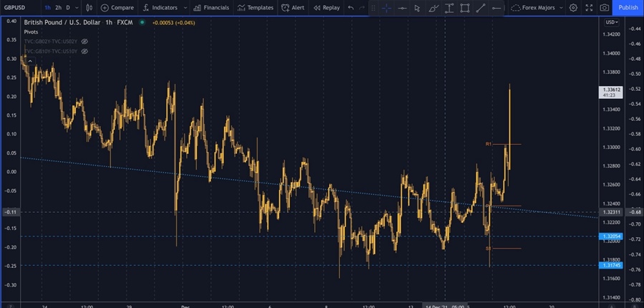The height and width of the screenshot is (308, 644).
Task: Select the rectangle drawing tool
Action: point(464,8)
